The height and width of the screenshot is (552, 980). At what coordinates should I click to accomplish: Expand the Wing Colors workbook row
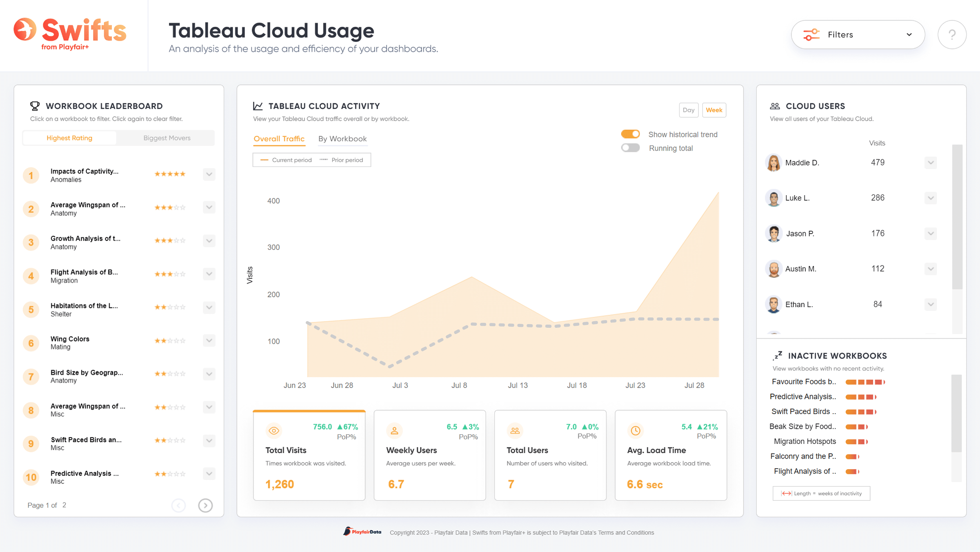pyautogui.click(x=209, y=341)
